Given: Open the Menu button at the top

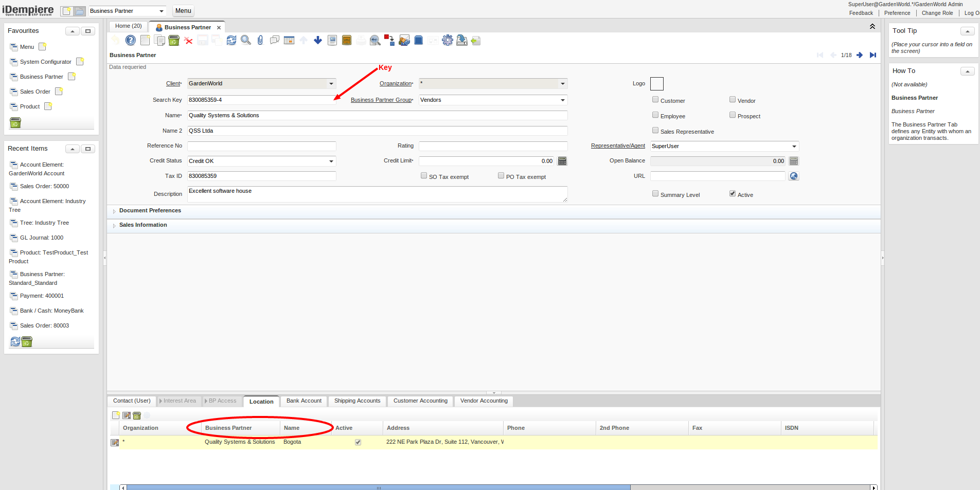Looking at the screenshot, I should click(183, 10).
